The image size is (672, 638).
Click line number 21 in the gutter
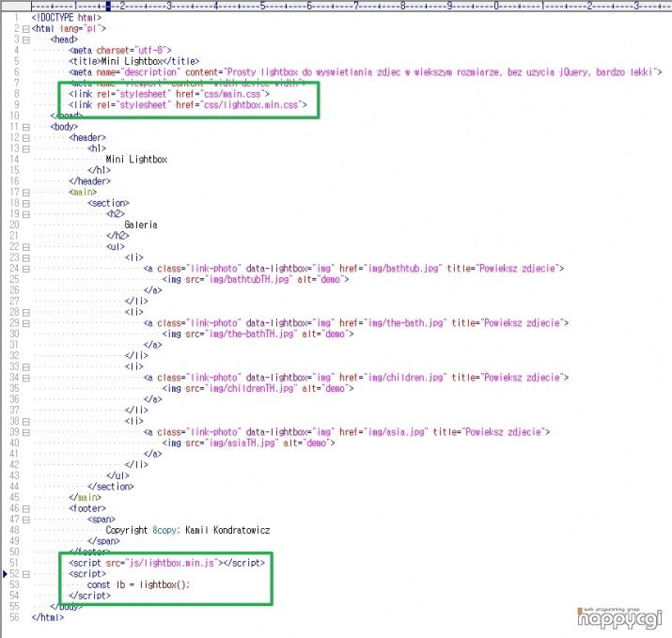click(14, 236)
